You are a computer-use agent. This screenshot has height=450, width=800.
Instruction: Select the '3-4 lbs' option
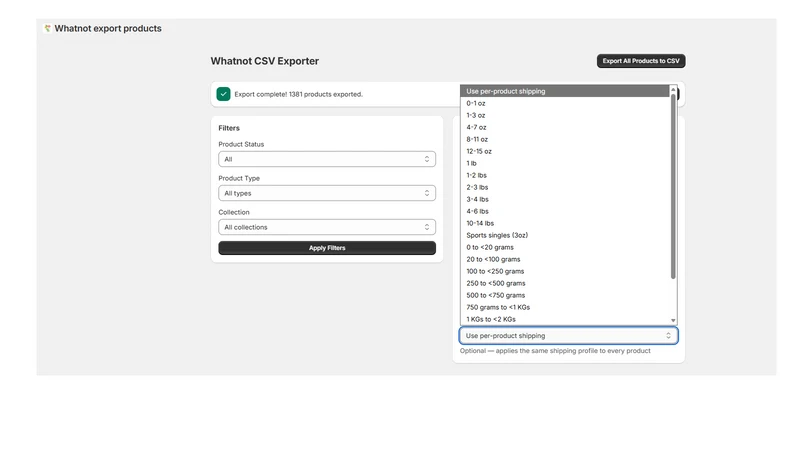[565, 199]
